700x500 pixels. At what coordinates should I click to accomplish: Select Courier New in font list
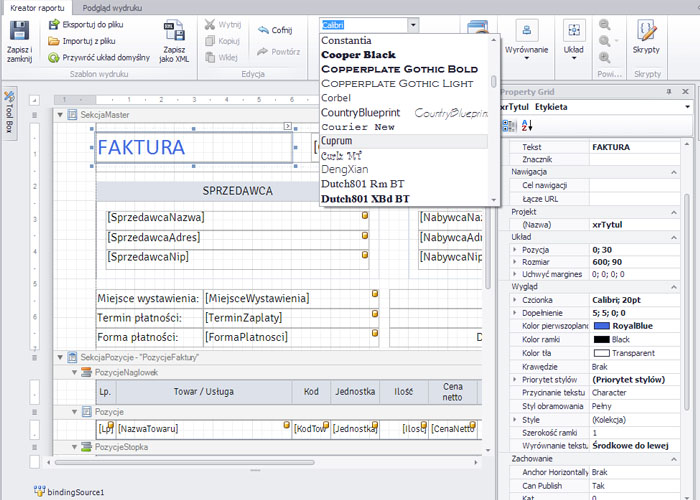(357, 127)
